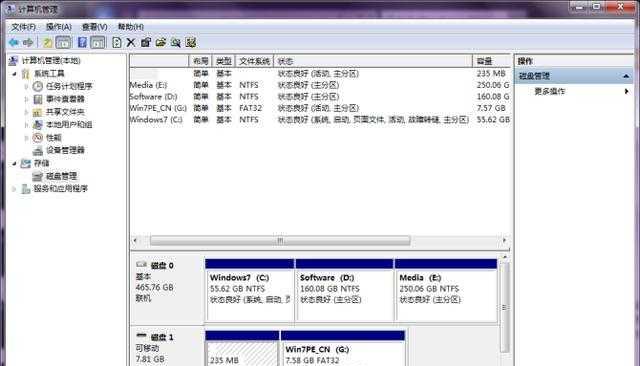
Task: Open the View menu
Action: coord(94,27)
